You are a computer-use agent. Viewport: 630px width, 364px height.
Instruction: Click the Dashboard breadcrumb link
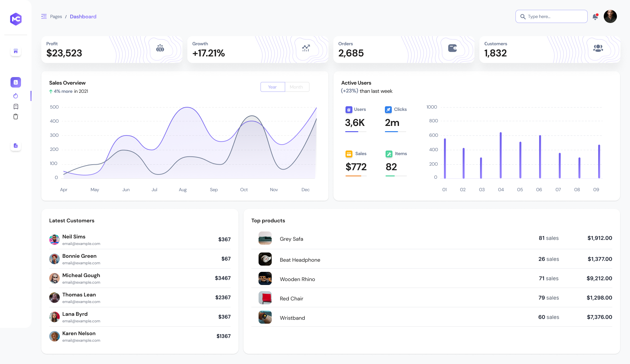coord(83,17)
